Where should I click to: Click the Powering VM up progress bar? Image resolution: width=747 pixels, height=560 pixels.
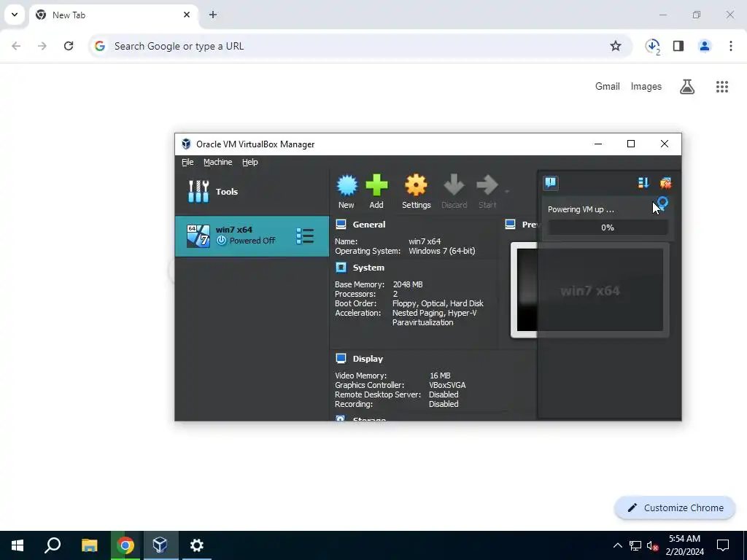pyautogui.click(x=608, y=227)
